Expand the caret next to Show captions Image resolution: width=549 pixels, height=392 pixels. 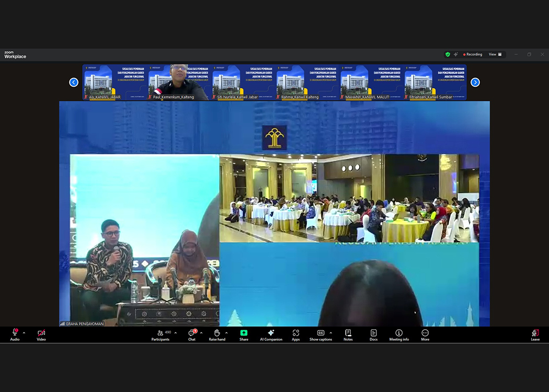point(330,333)
